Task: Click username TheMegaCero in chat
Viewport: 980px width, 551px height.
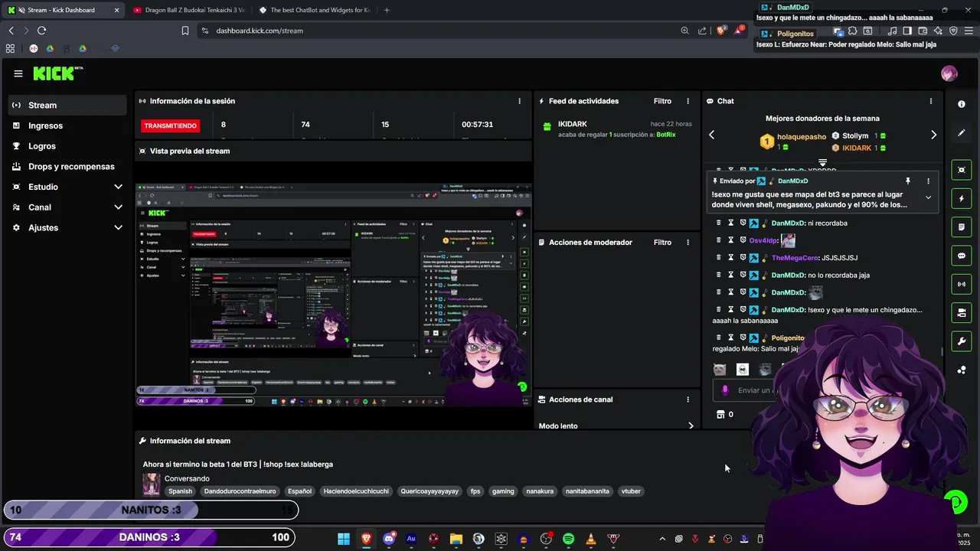Action: pyautogui.click(x=795, y=258)
